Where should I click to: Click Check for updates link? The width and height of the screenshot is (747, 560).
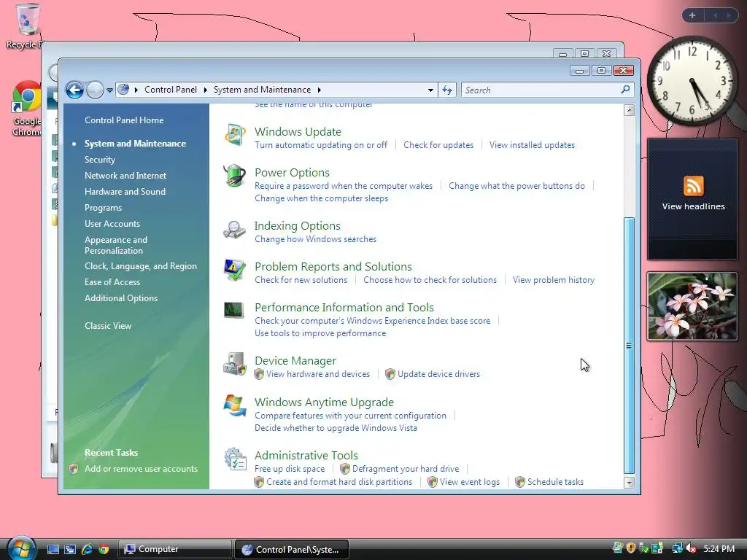pyautogui.click(x=438, y=145)
